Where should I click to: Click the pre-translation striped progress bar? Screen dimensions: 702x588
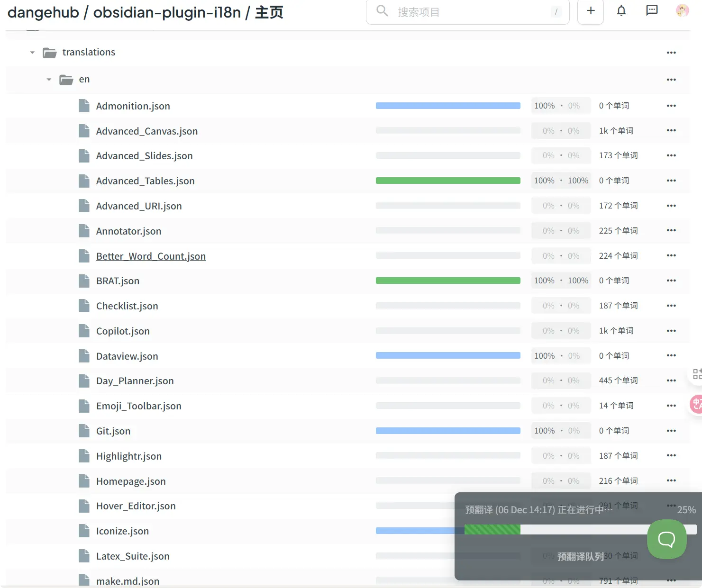click(x=492, y=529)
